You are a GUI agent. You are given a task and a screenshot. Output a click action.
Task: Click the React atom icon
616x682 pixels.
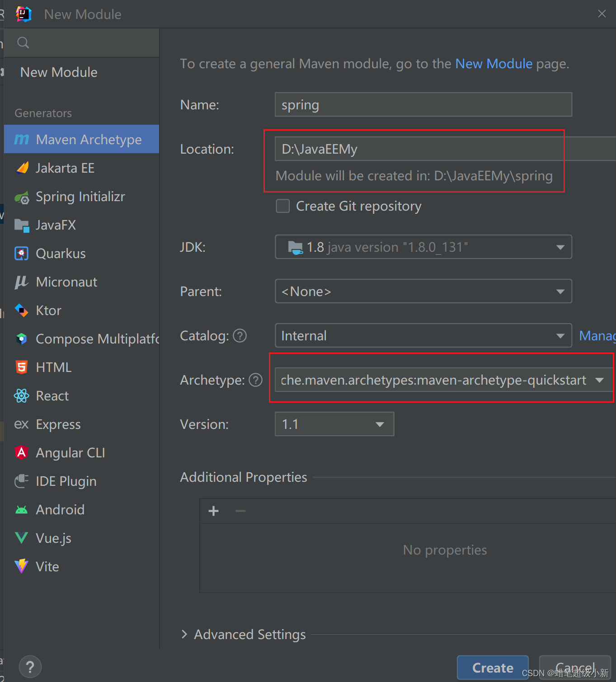(22, 396)
